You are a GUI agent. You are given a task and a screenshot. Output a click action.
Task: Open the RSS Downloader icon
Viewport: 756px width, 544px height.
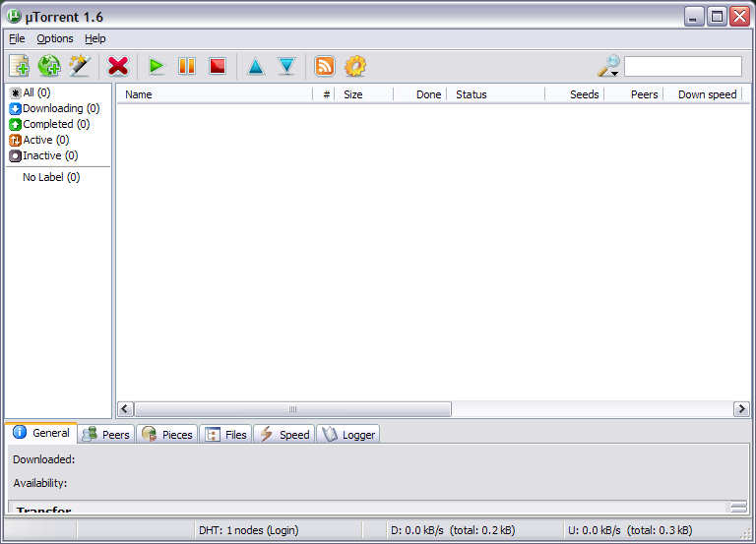324,66
